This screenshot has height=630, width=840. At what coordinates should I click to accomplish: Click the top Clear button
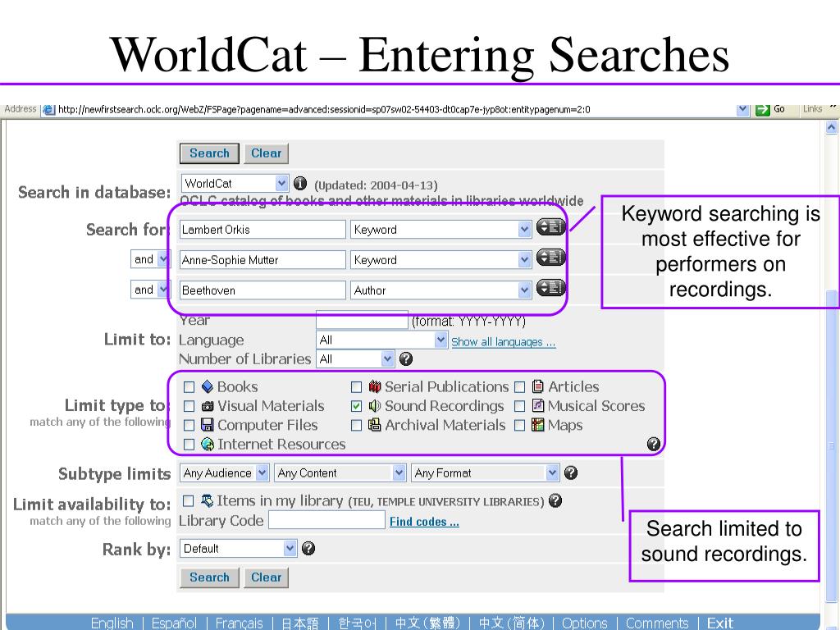pos(267,153)
